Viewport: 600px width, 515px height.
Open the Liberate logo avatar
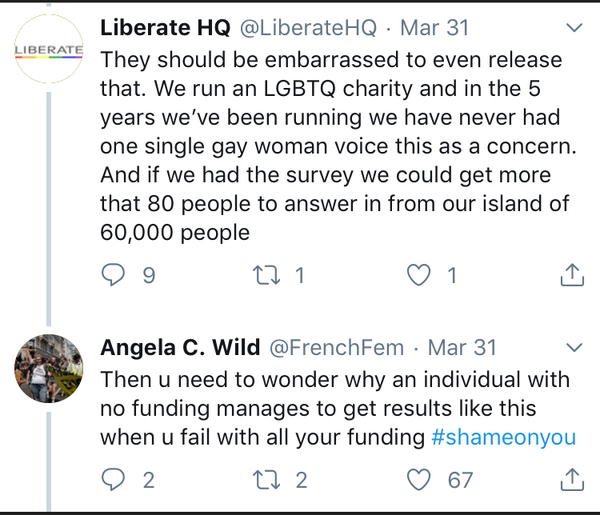click(x=48, y=49)
